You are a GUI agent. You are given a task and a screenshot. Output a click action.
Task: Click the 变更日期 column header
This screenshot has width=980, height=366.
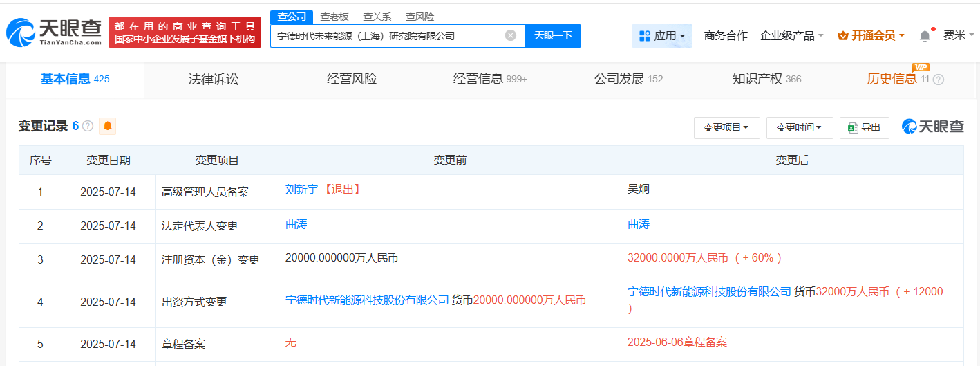(x=109, y=161)
